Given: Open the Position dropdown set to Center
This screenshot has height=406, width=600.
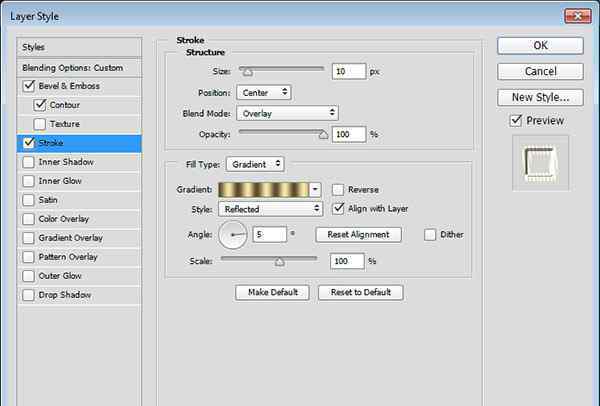Looking at the screenshot, I should [264, 93].
